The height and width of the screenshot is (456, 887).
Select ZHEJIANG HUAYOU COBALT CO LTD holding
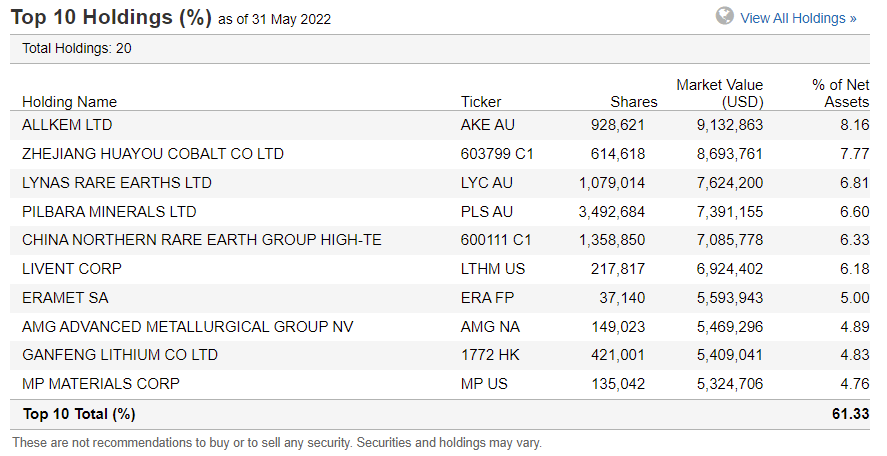[x=153, y=154]
